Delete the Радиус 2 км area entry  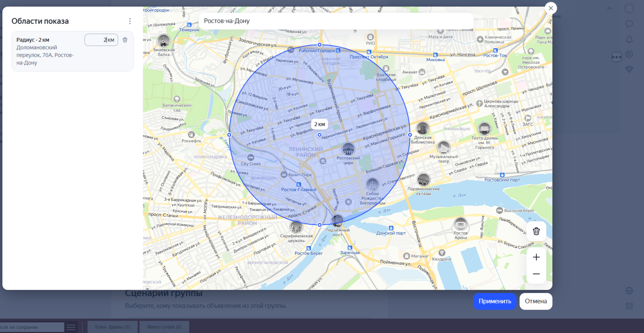125,40
